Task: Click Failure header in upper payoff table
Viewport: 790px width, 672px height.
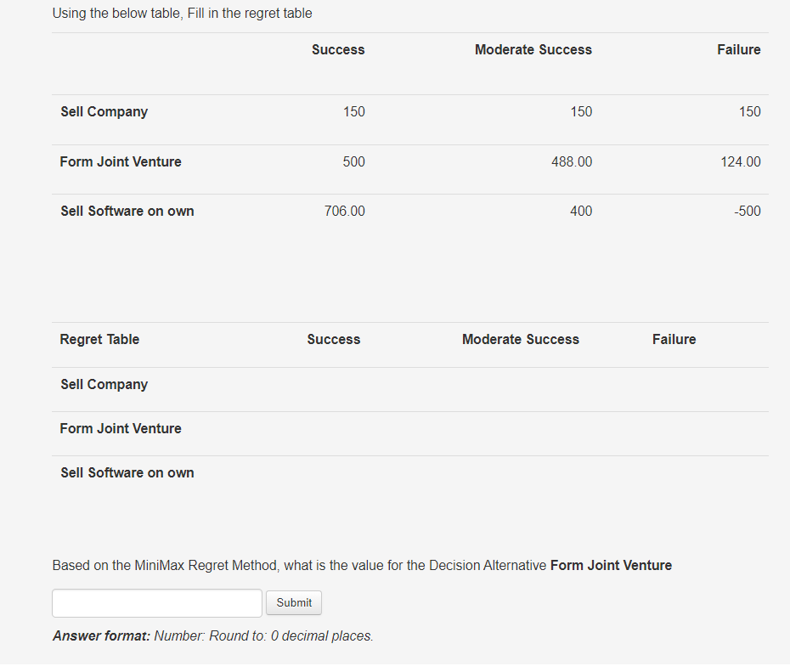Action: pos(738,49)
